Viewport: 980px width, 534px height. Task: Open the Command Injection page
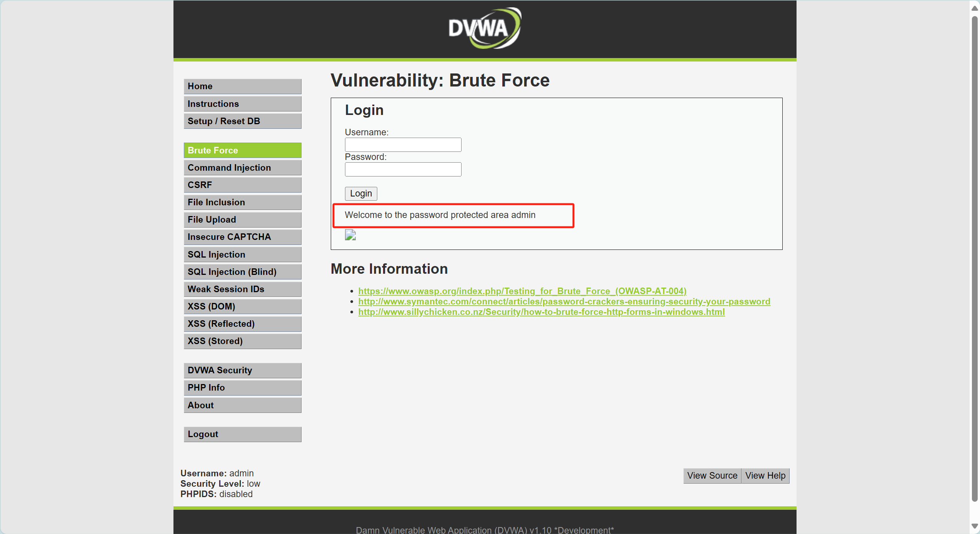(x=242, y=168)
